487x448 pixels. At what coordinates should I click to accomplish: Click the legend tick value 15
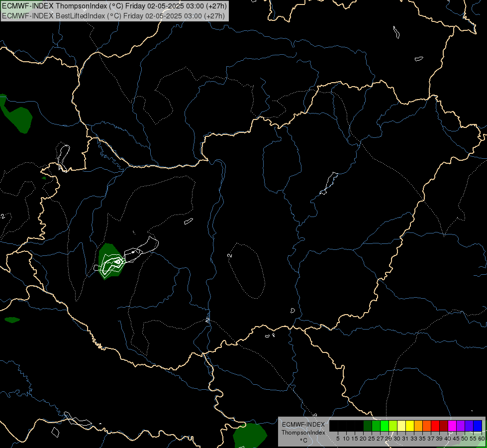click(355, 439)
